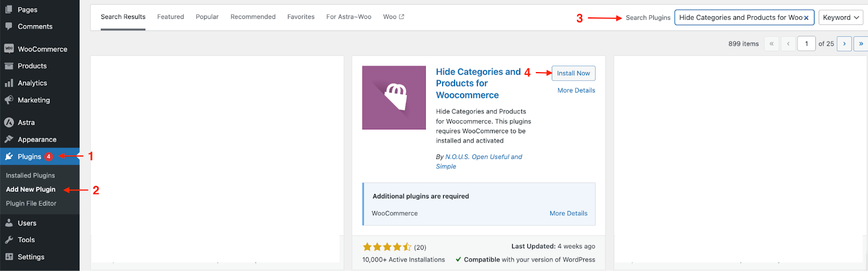Screen dimensions: 868x271
Task: Click the plugin updates badge showing 4
Action: tap(49, 157)
